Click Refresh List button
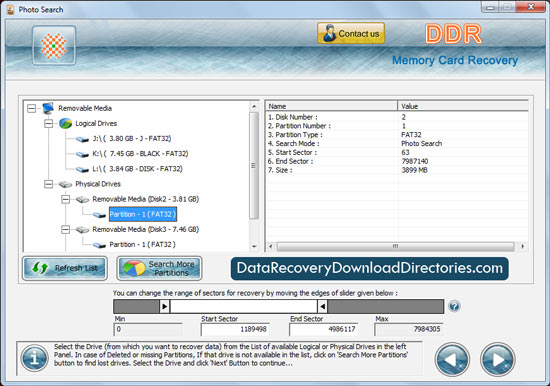This screenshot has height=386, width=550. 65,268
